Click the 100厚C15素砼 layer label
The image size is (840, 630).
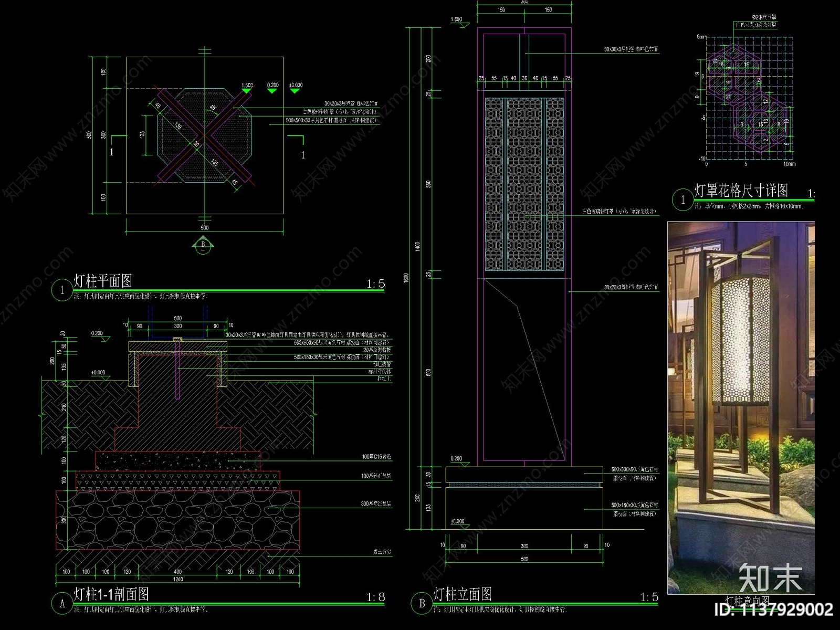[x=376, y=457]
